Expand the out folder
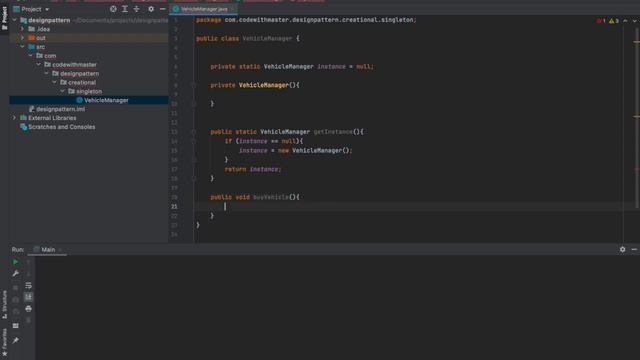Screen dimensions: 640x360 tap(22, 38)
